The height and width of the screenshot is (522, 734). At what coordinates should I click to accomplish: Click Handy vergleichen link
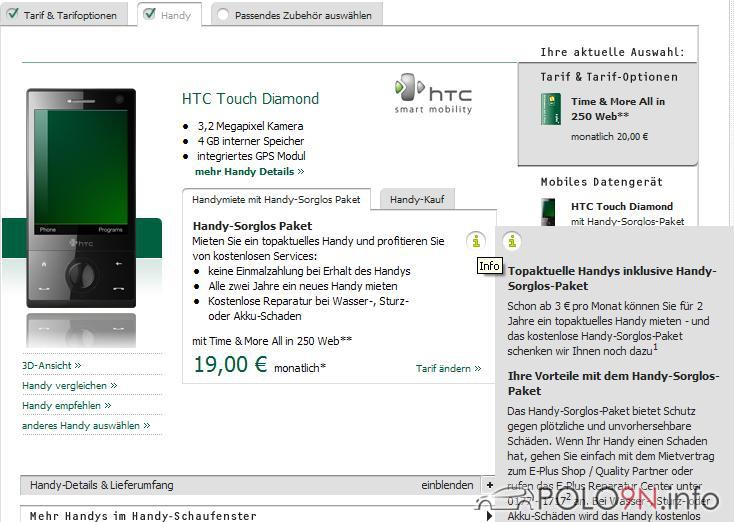(69, 386)
